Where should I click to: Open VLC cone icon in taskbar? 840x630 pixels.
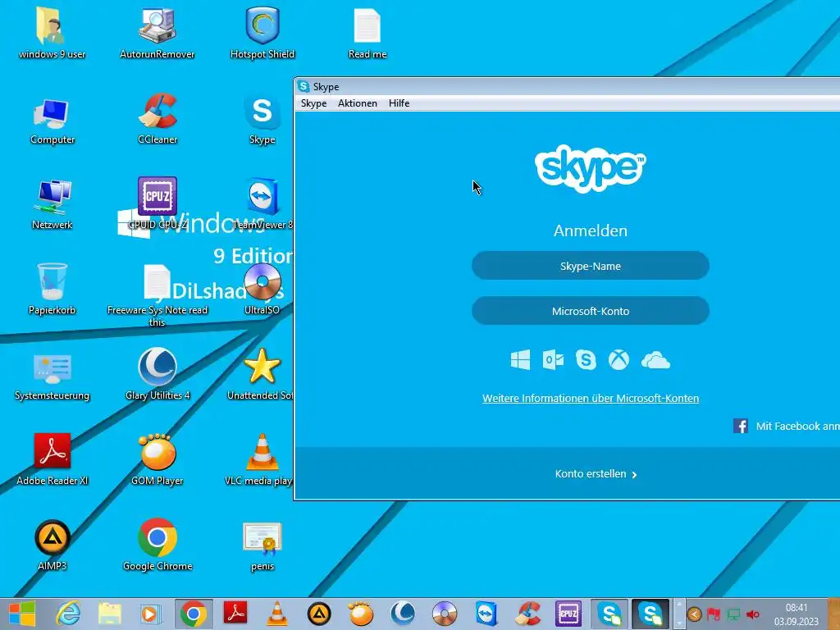click(277, 614)
